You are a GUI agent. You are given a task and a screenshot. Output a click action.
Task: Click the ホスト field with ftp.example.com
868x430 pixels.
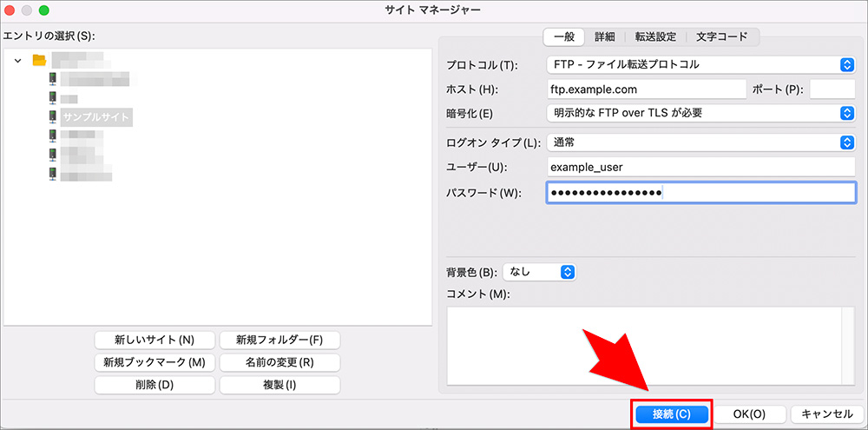click(x=647, y=89)
